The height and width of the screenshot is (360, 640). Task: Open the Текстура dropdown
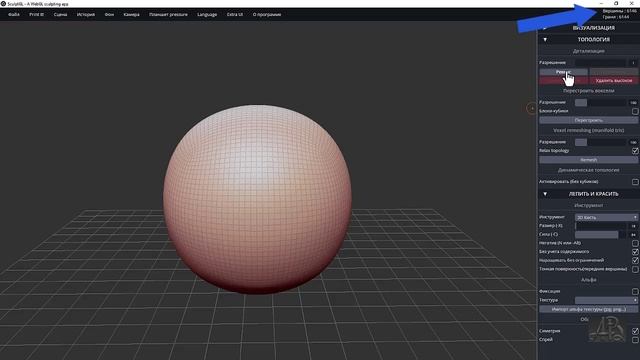click(x=606, y=300)
